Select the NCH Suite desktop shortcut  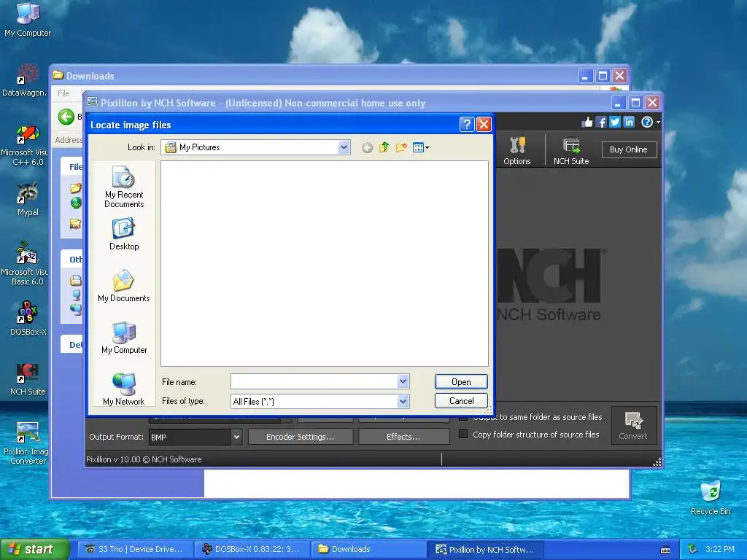[28, 379]
